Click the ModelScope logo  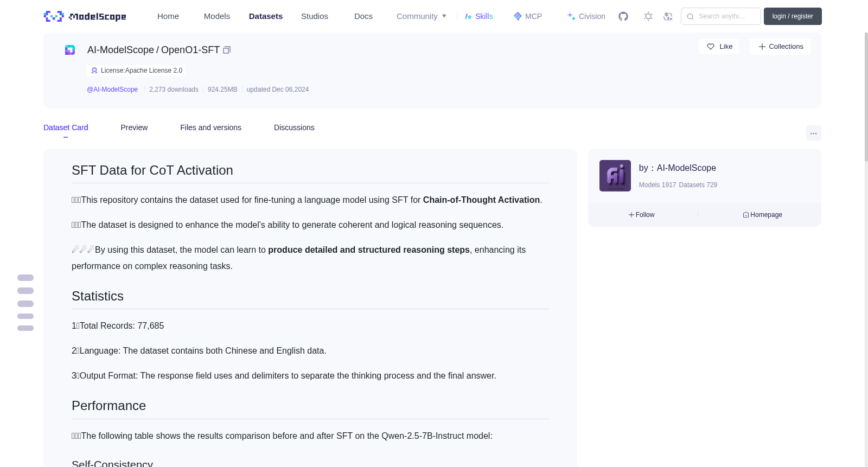pos(85,16)
